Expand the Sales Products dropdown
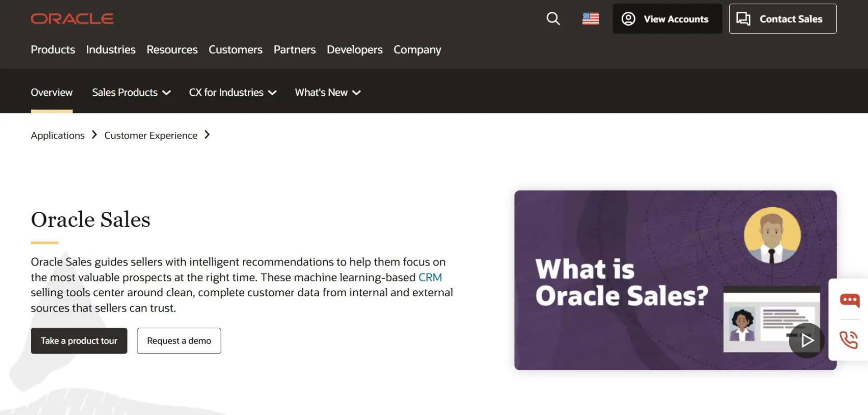The width and height of the screenshot is (868, 415). [132, 93]
